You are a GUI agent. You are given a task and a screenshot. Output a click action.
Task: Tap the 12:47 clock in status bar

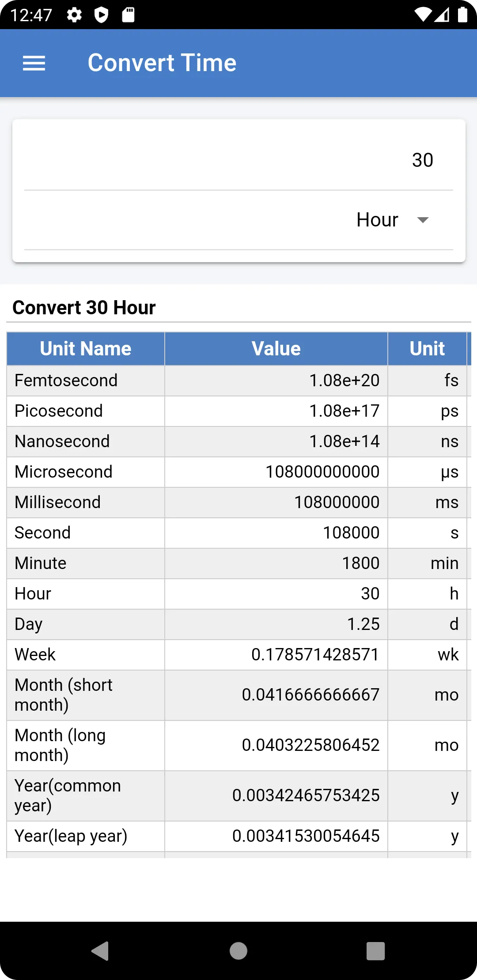31,15
